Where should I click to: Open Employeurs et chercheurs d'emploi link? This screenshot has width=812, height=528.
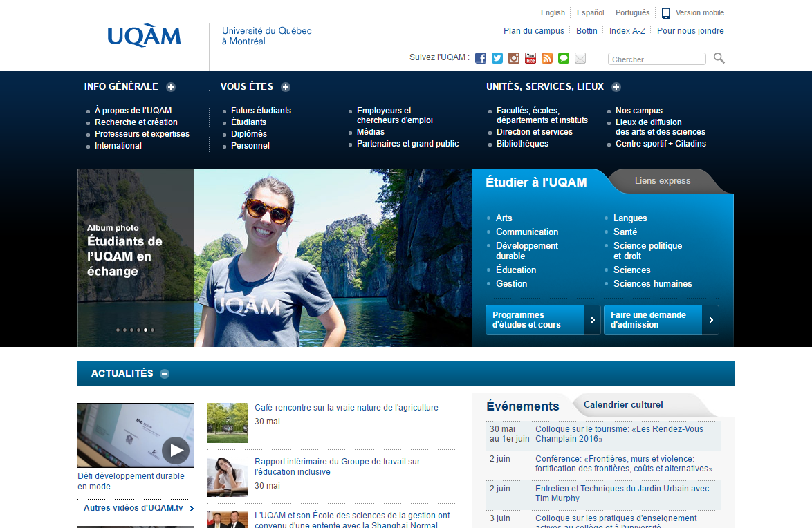point(395,115)
